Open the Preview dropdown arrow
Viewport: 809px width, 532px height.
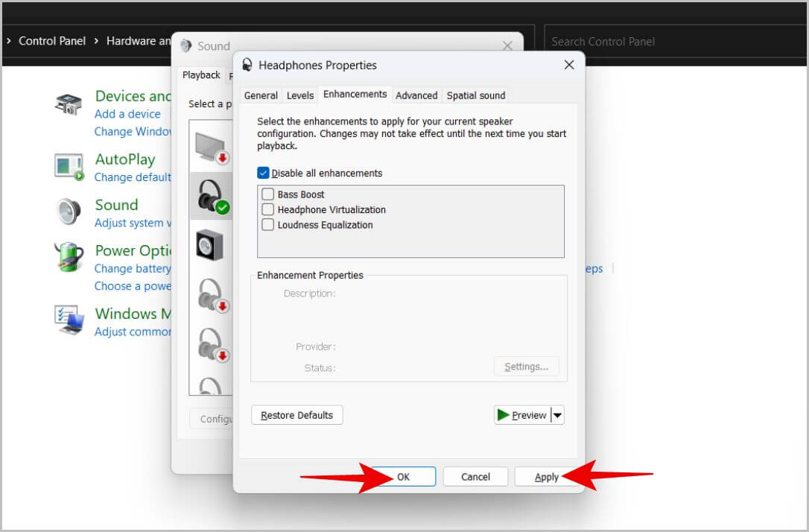point(558,415)
